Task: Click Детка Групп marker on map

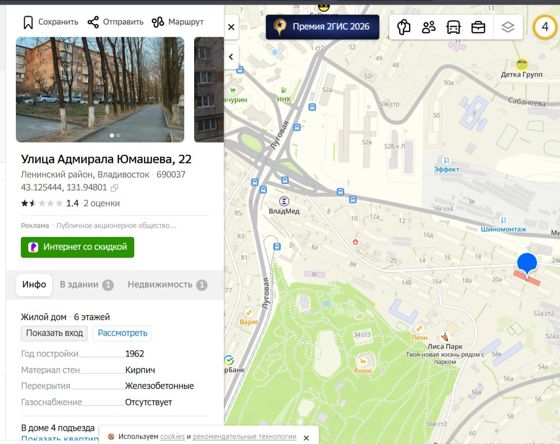Action: click(522, 65)
